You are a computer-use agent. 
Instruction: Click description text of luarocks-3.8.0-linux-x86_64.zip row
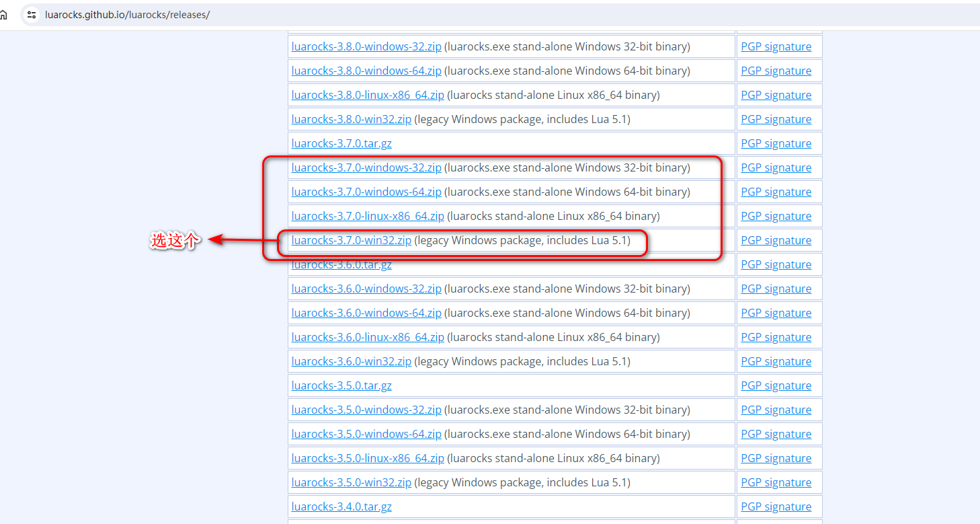pos(553,95)
